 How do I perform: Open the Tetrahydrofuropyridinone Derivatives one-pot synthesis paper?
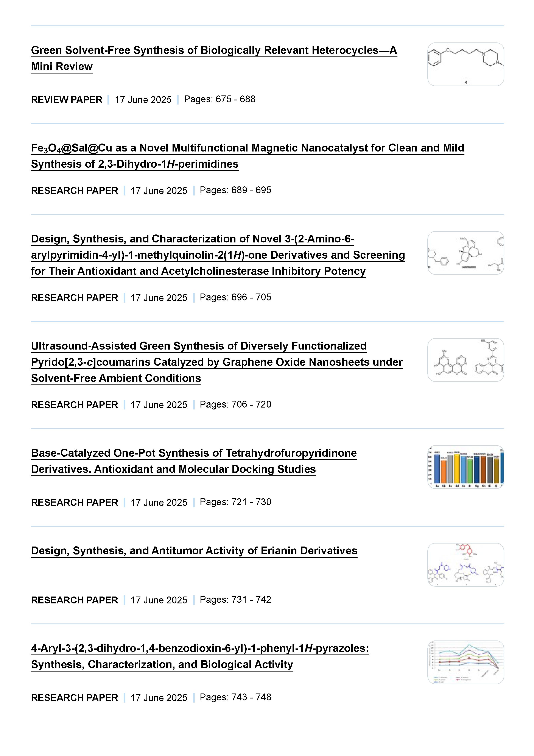194,453
